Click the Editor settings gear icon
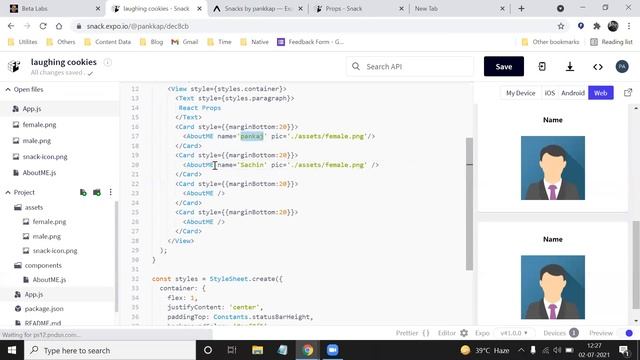This screenshot has width=640, height=360. pyautogui.click(x=464, y=333)
